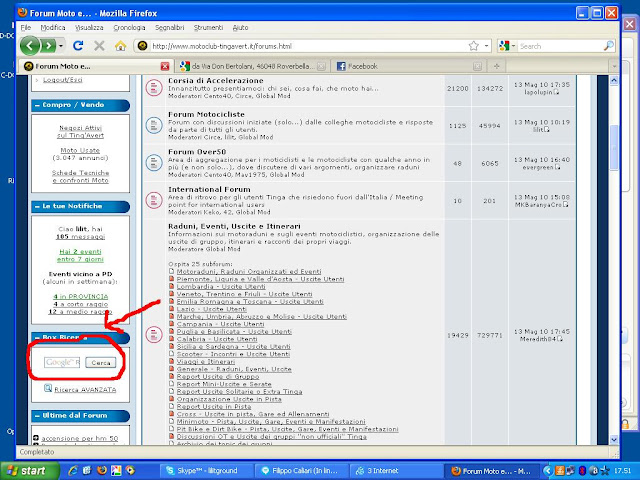This screenshot has width=640, height=480.
Task: Open Schede Tecniche e confronti Moto
Action: (x=80, y=176)
